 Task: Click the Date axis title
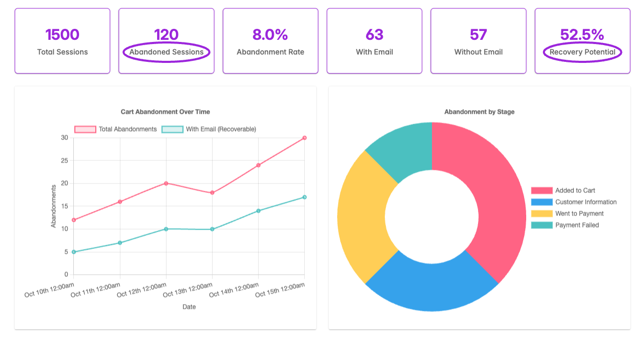[x=189, y=307]
